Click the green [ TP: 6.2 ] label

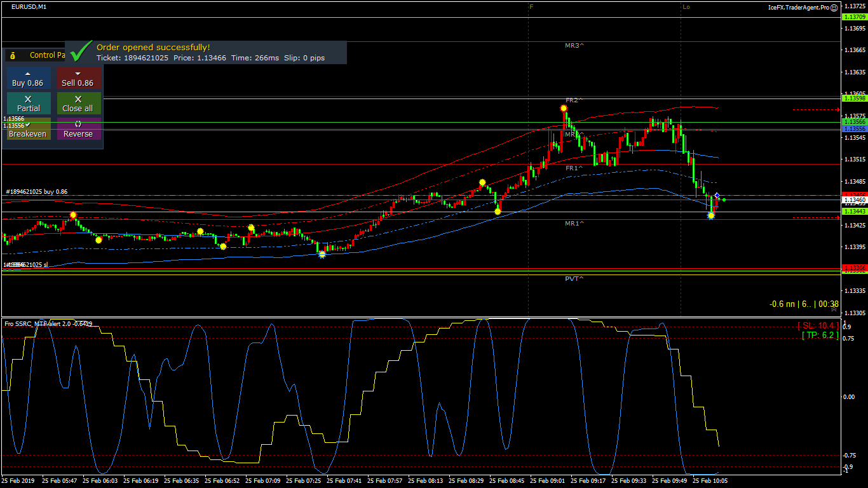coord(820,335)
